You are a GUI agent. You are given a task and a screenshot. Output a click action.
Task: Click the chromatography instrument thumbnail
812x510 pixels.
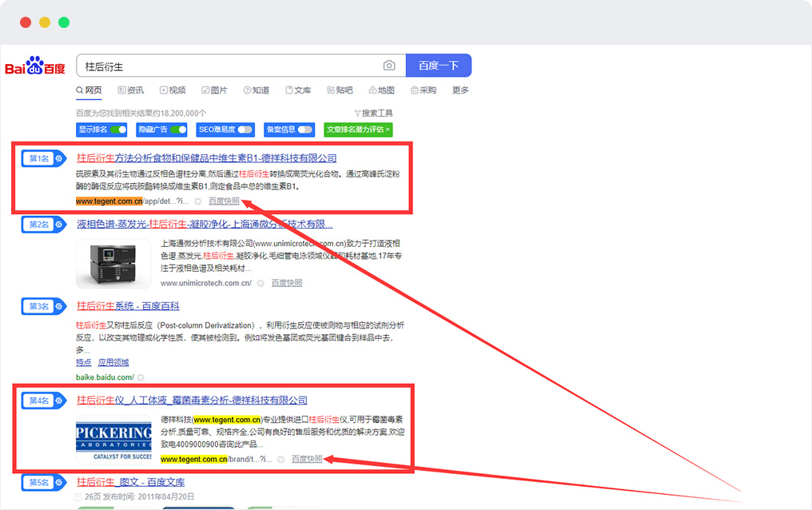(113, 264)
